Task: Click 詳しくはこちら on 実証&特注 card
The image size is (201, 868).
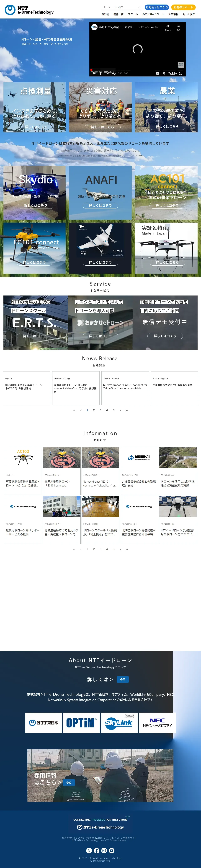Action: click(x=167, y=262)
